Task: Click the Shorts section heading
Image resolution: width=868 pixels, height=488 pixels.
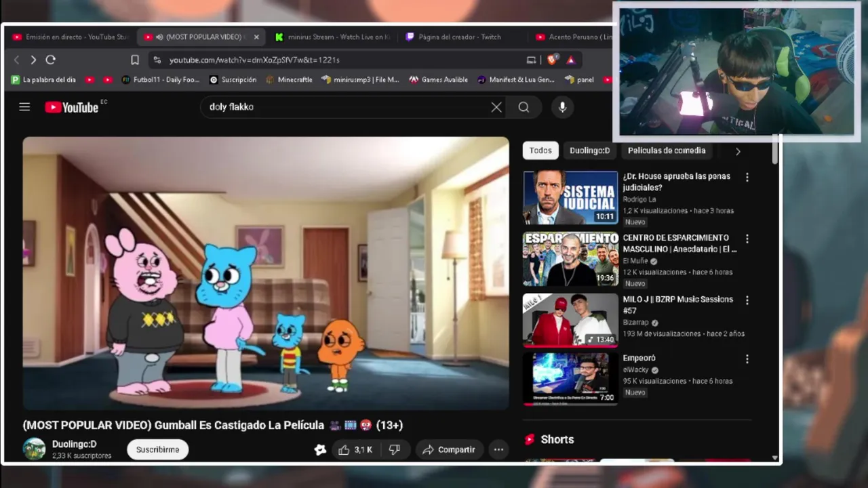Action: [x=557, y=439]
